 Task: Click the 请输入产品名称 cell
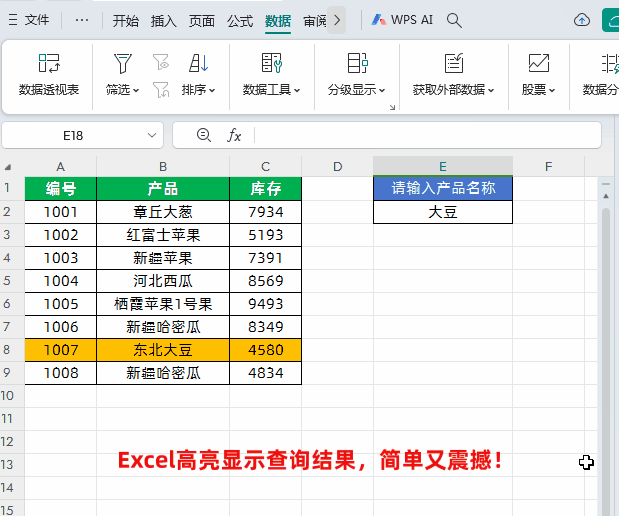[443, 188]
